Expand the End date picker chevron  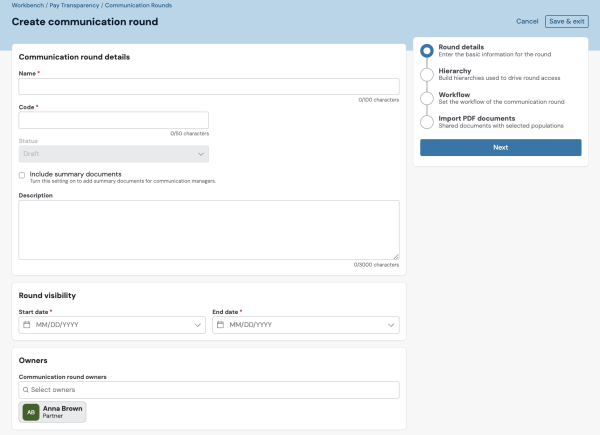[390, 325]
